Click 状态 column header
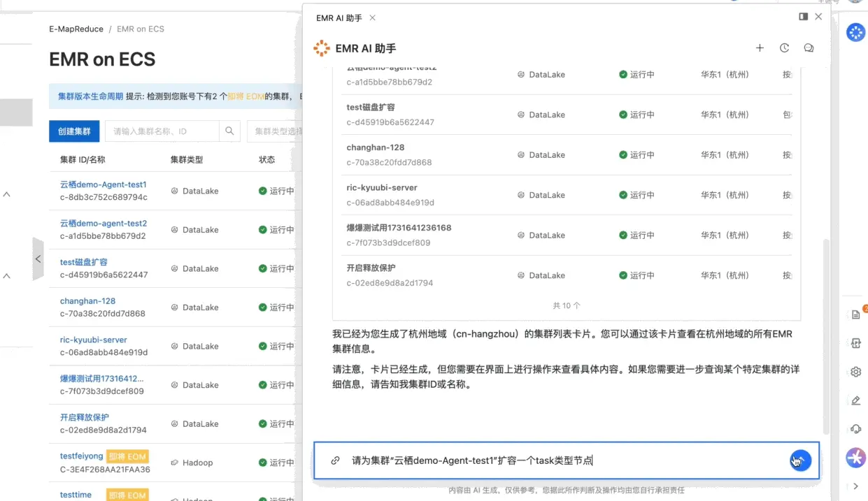The height and width of the screenshot is (501, 868). click(267, 159)
